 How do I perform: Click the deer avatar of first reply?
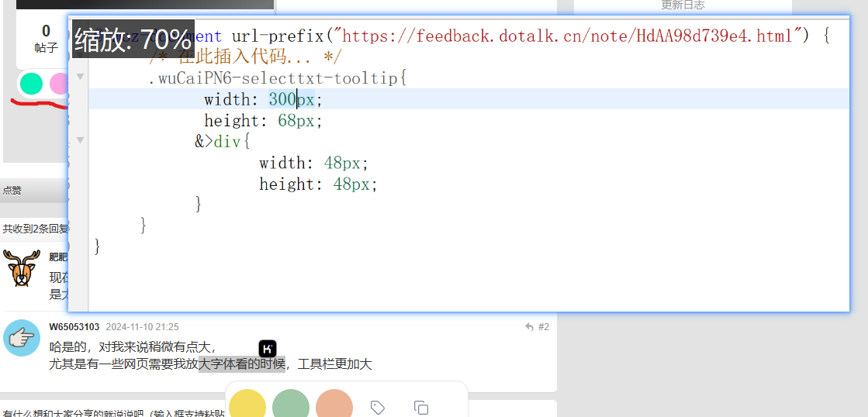22,268
